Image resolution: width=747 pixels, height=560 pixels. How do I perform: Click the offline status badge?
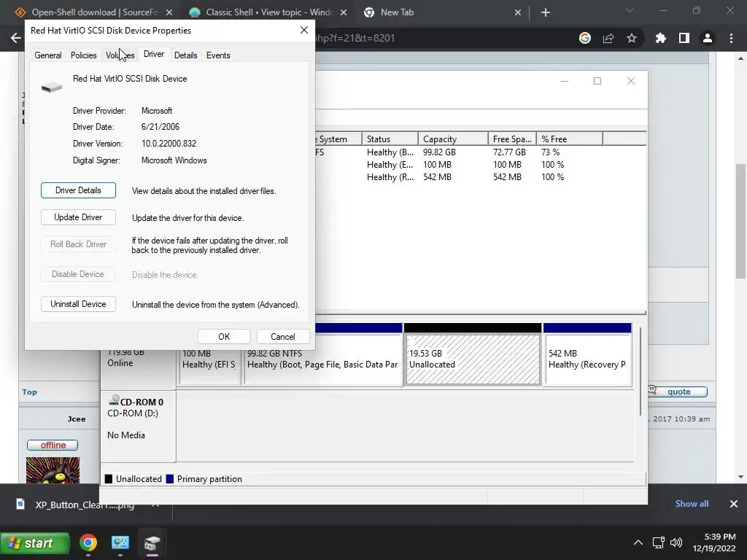(53, 446)
